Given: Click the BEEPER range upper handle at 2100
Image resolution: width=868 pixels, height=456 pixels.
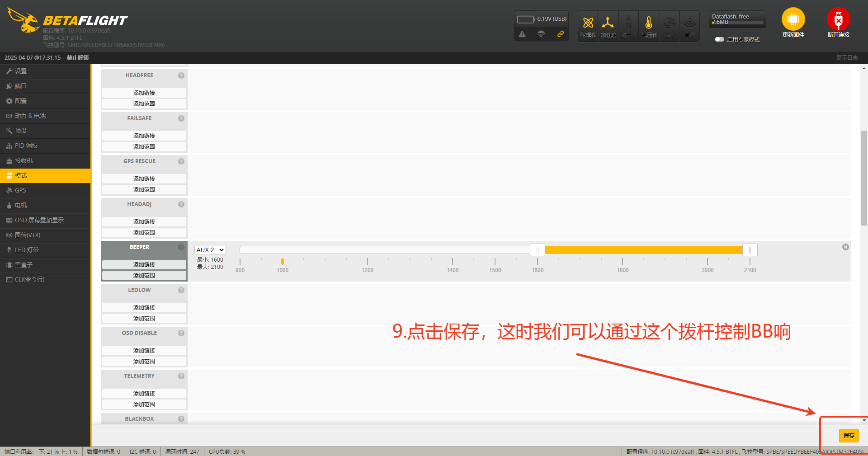Looking at the screenshot, I should (x=750, y=250).
